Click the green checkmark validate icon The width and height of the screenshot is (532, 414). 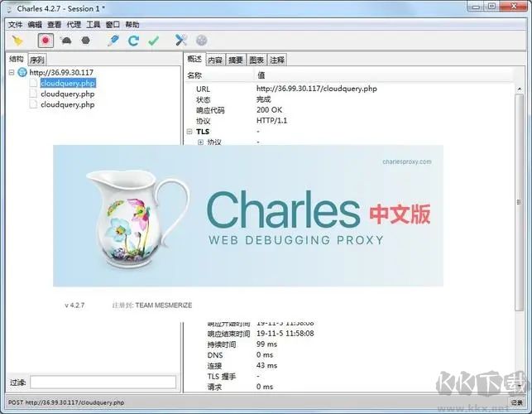pos(154,41)
